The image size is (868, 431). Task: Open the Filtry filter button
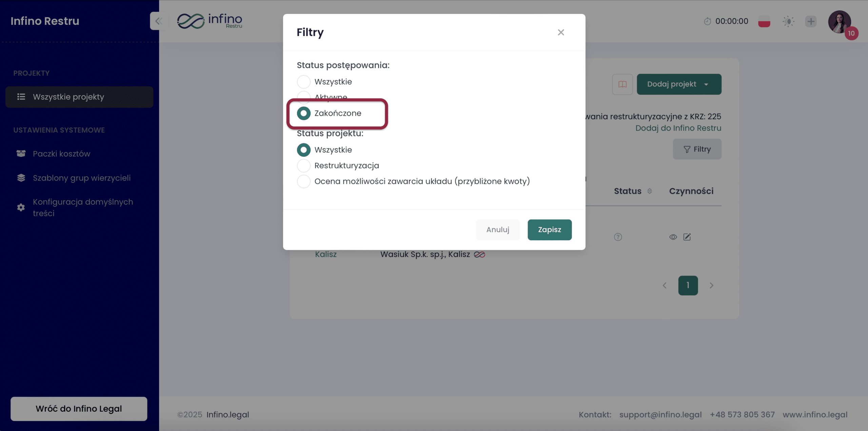pyautogui.click(x=697, y=149)
